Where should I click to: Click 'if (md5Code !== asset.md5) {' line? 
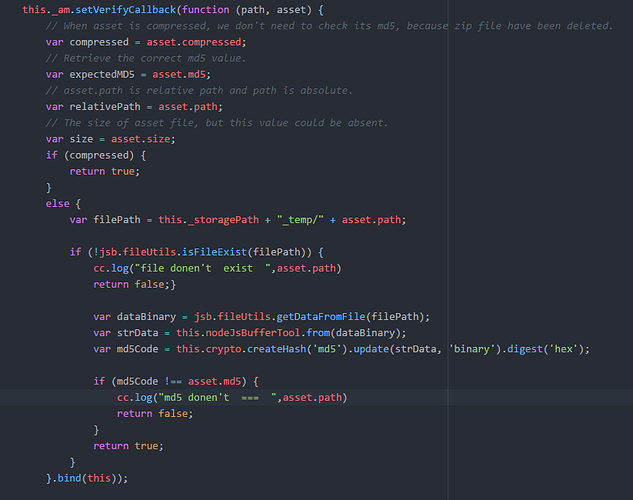[176, 381]
